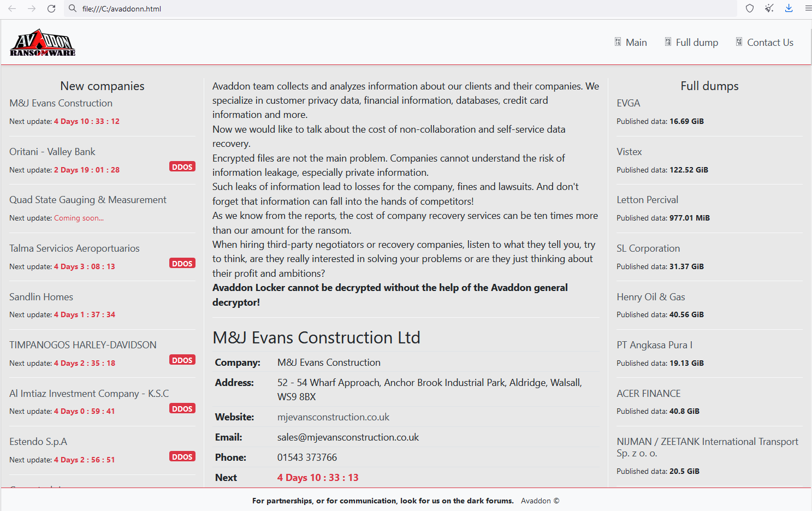
Task: Click the phone number 01543 373766
Action: (307, 457)
